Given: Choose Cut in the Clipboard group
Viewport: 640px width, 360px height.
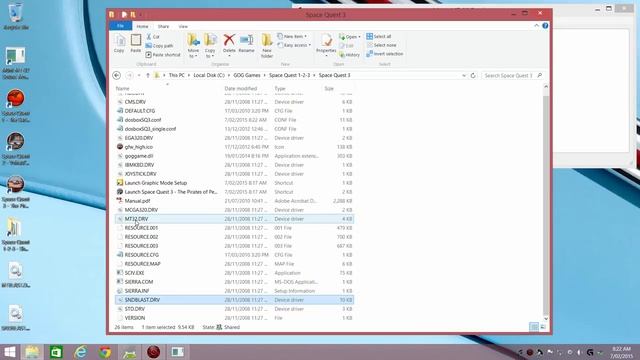Looking at the screenshot, I should (153, 37).
